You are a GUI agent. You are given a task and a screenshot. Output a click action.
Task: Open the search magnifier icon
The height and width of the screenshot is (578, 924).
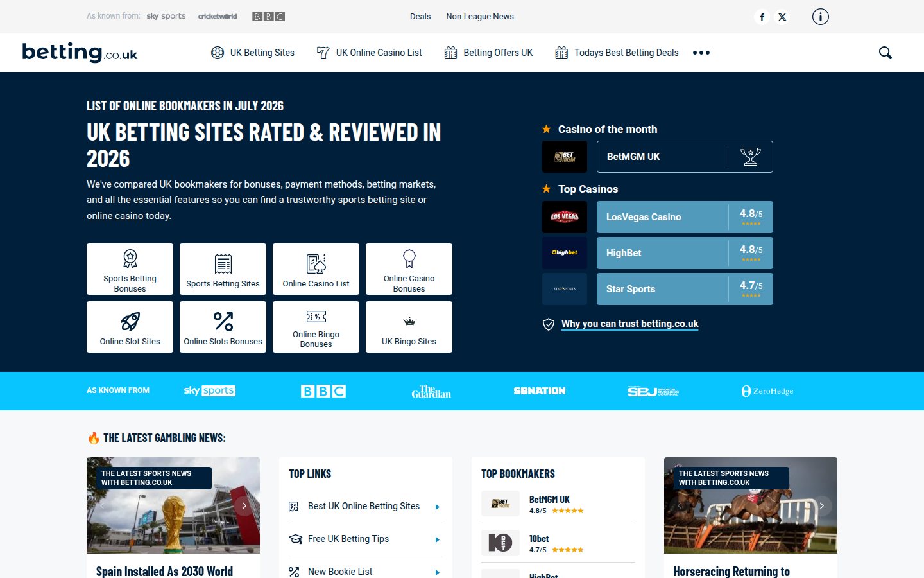coord(886,53)
